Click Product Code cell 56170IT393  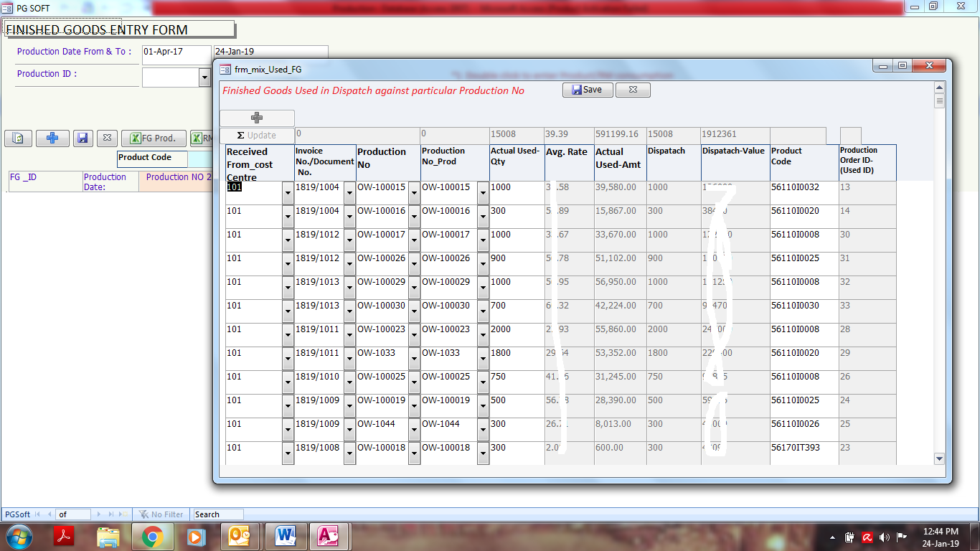pos(804,453)
